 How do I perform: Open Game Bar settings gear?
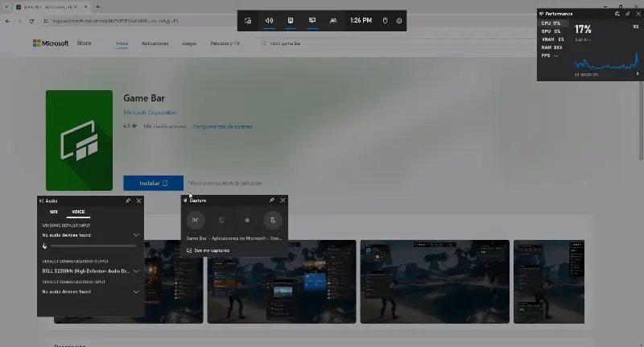pyautogui.click(x=398, y=21)
